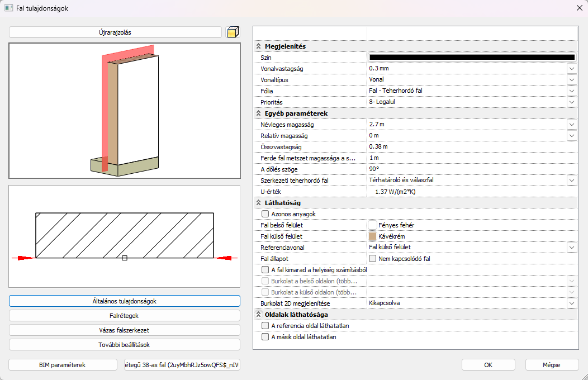Collapse the Láthatóság section chevron
Viewport: 588px width, 380px height.
259,203
